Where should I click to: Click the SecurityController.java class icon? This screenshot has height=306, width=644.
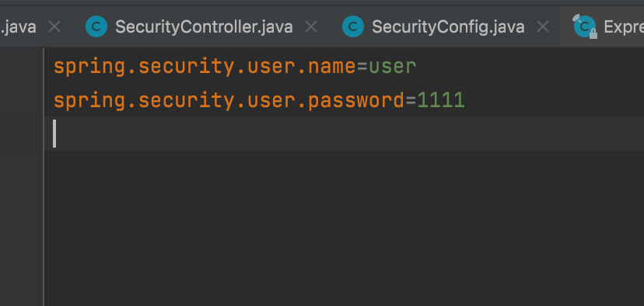pyautogui.click(x=96, y=27)
